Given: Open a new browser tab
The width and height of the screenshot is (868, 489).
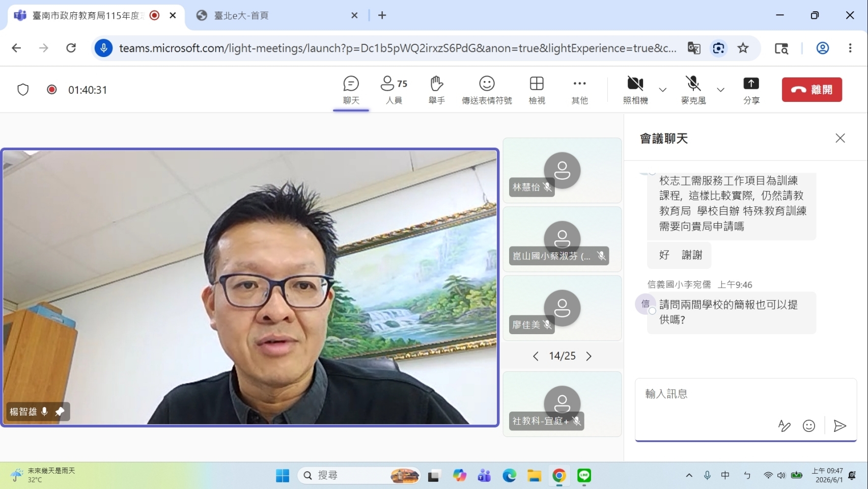Looking at the screenshot, I should pyautogui.click(x=382, y=15).
